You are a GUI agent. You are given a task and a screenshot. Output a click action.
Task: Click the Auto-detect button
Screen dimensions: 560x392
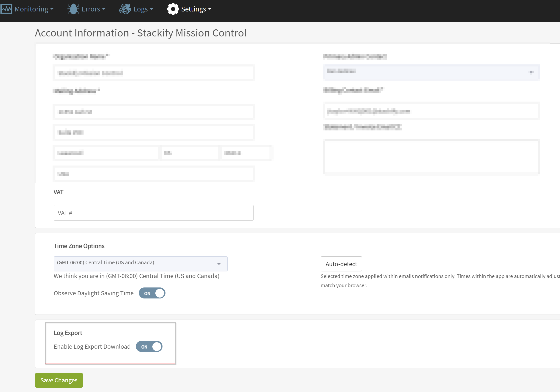coord(341,264)
